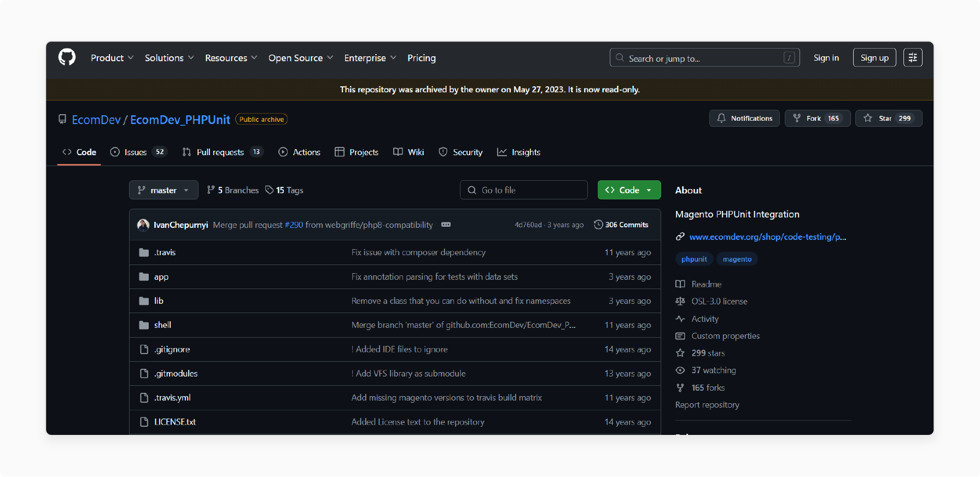Open the magento topic tag

tap(737, 259)
